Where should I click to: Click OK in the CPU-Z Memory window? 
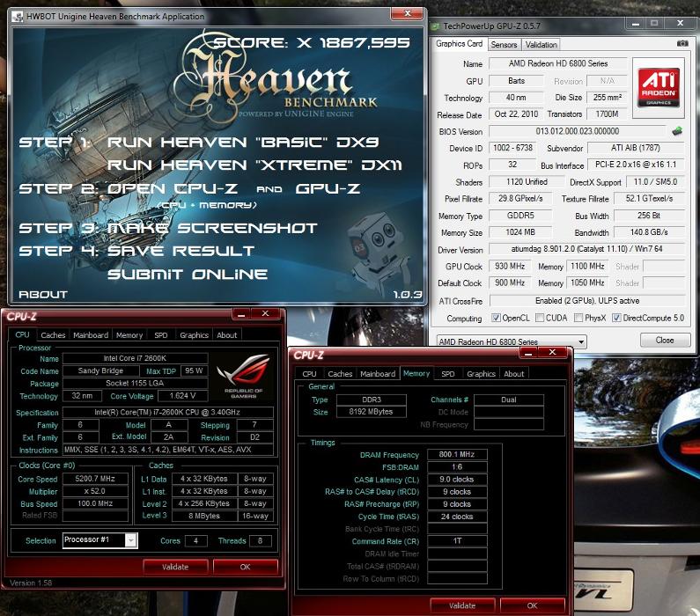pos(532,605)
